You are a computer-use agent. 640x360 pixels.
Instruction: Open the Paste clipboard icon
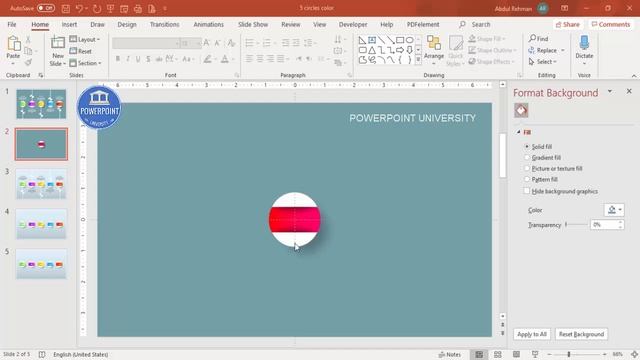pos(13,44)
